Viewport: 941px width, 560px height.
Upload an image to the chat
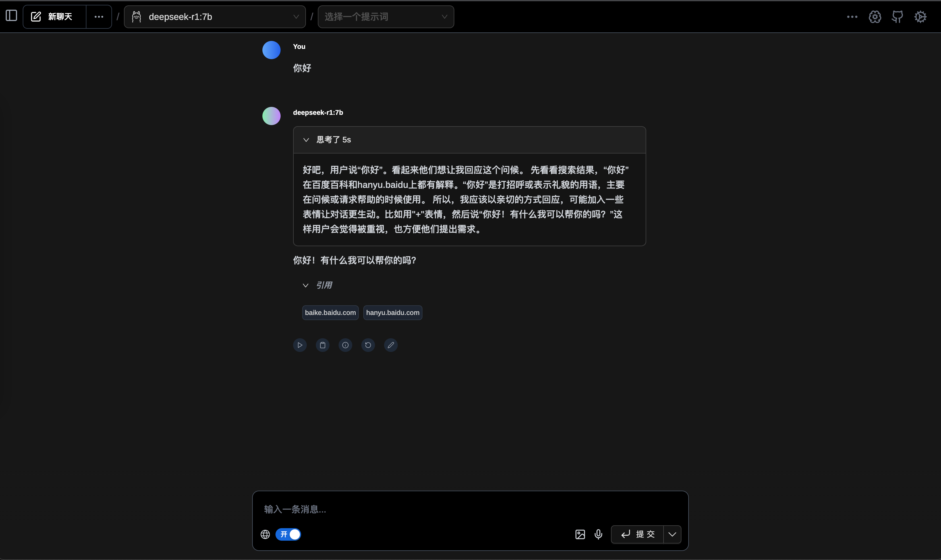pyautogui.click(x=580, y=534)
